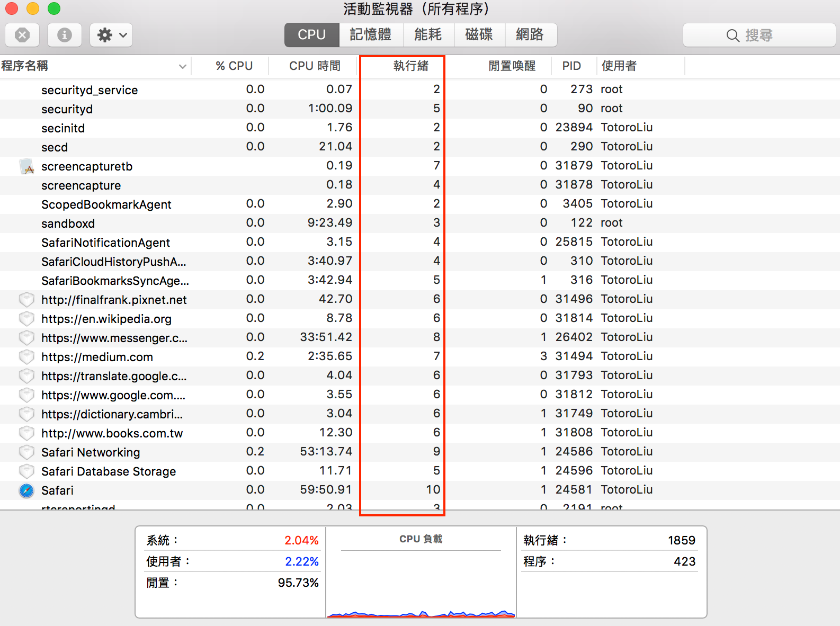Click the Safari compass icon
The width and height of the screenshot is (840, 626).
point(26,490)
